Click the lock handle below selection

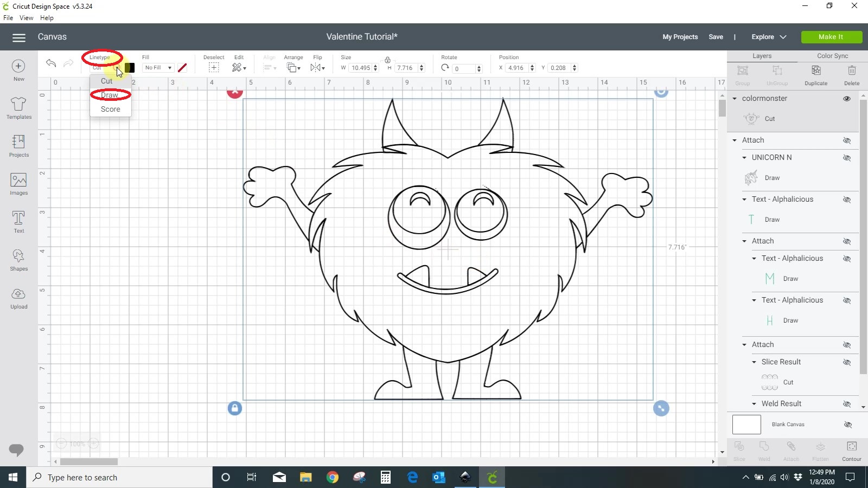(235, 408)
